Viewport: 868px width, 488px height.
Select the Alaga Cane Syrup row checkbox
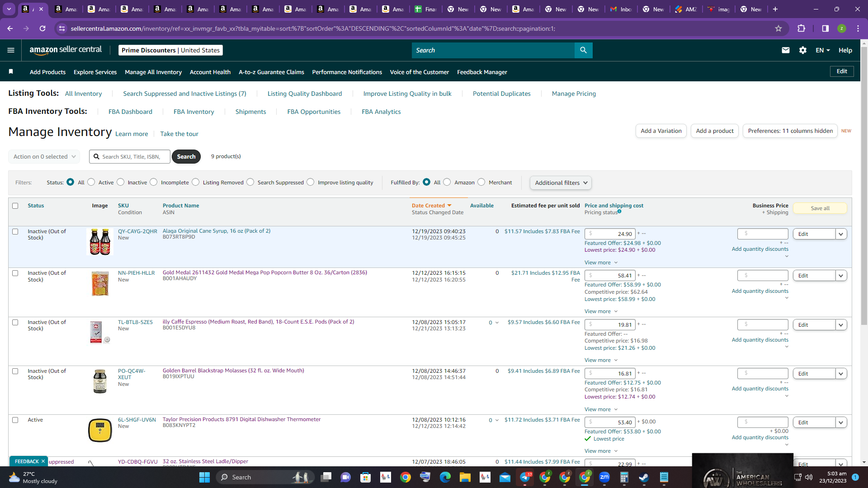[15, 231]
